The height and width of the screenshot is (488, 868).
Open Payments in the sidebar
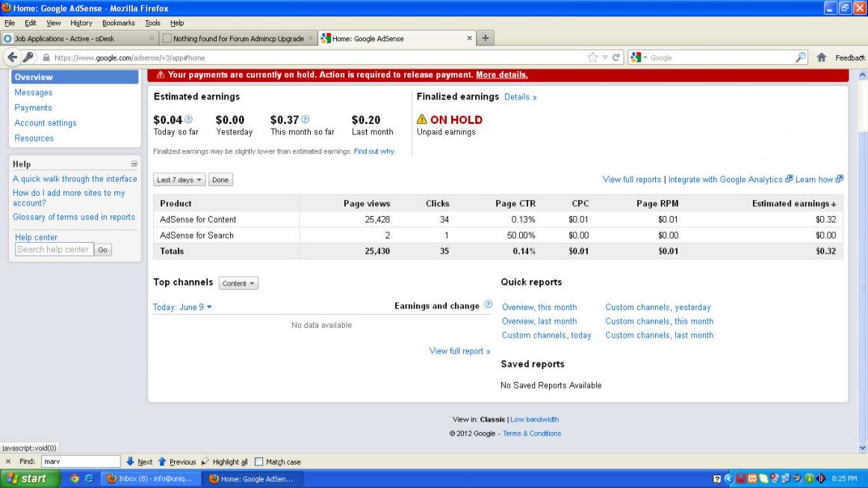33,108
